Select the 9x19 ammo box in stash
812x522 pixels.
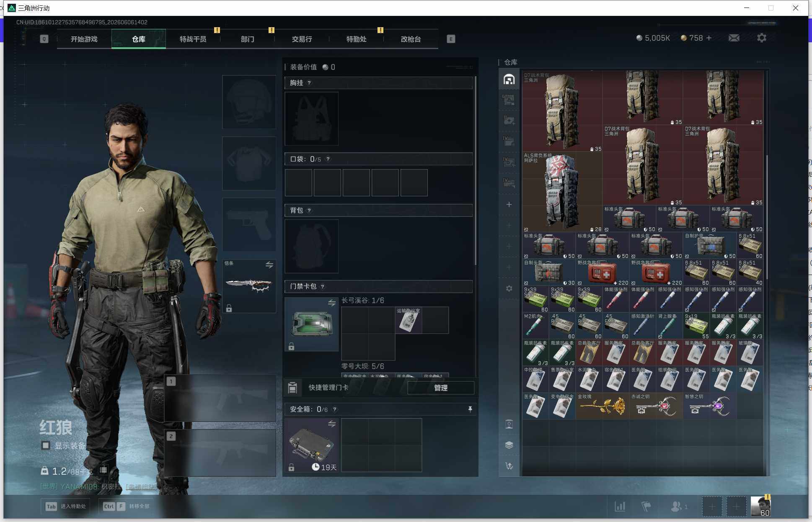[x=696, y=326]
